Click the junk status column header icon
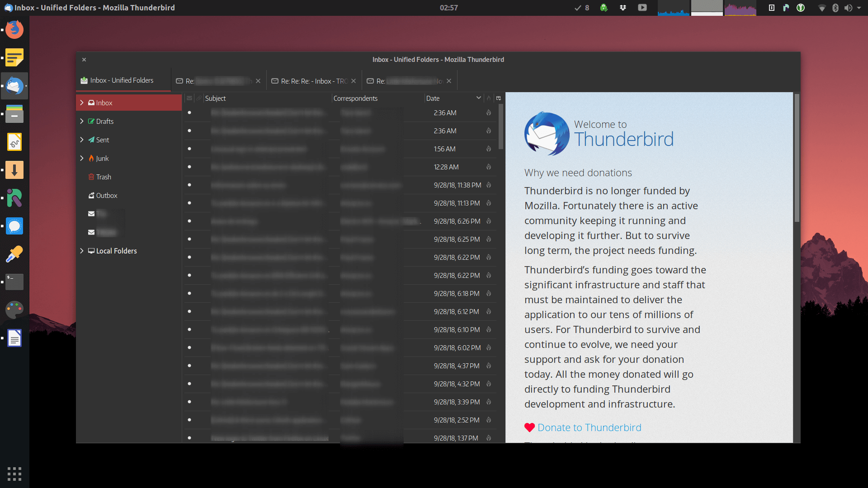 click(x=489, y=98)
